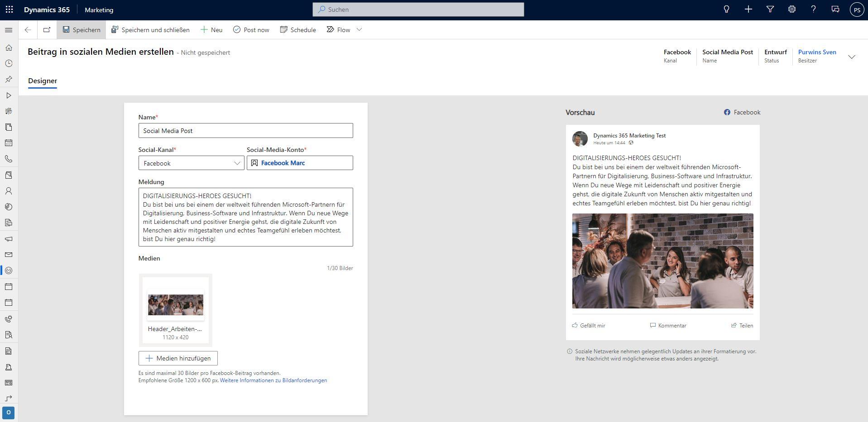Click Kommentar in preview
868x422 pixels.
click(x=668, y=326)
